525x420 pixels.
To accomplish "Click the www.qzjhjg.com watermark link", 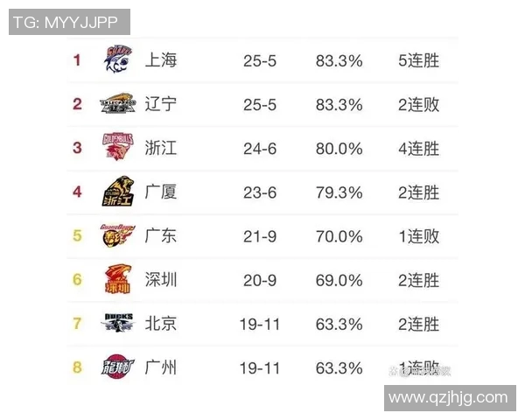I will [448, 398].
